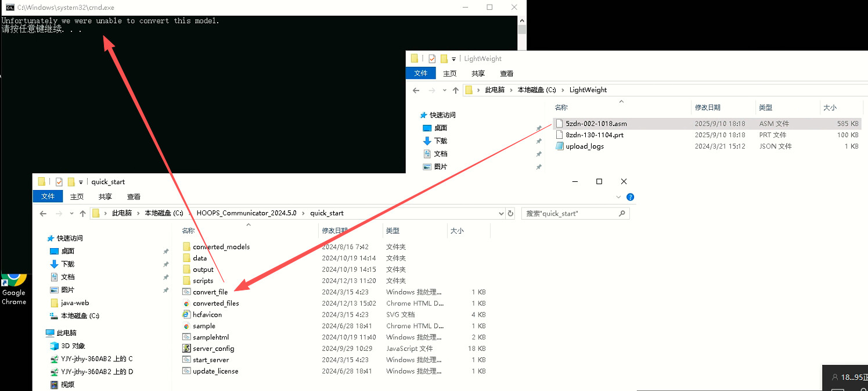This screenshot has height=391, width=868.
Task: Click 本地磁盘 (C:) breadcrumb in LightWeight
Action: pyautogui.click(x=536, y=90)
